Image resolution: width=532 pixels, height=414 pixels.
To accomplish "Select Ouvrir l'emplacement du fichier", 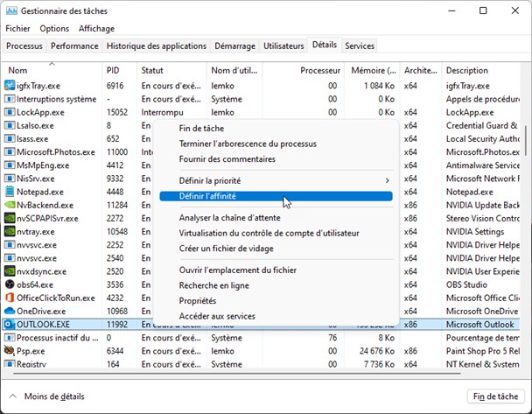I will coord(237,270).
